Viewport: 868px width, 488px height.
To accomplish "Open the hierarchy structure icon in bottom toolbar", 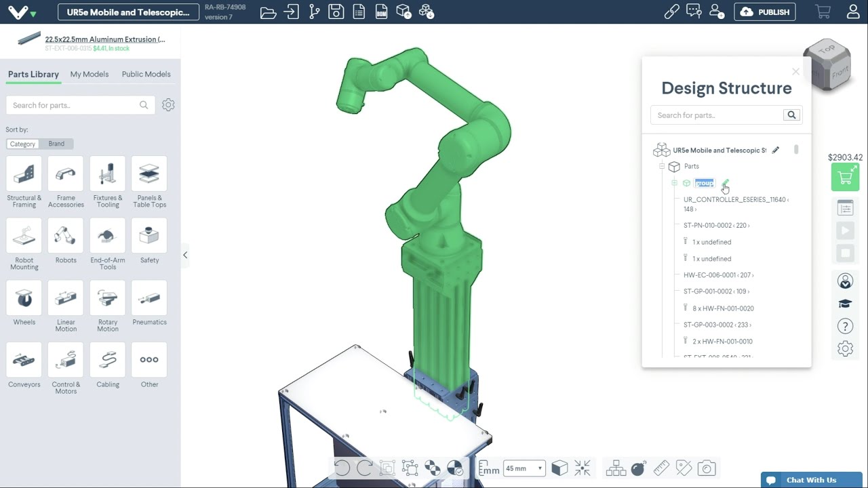I will [x=616, y=468].
